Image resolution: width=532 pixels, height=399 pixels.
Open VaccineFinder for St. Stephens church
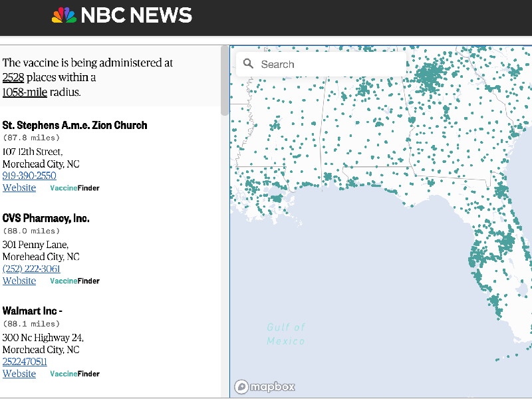tap(74, 188)
